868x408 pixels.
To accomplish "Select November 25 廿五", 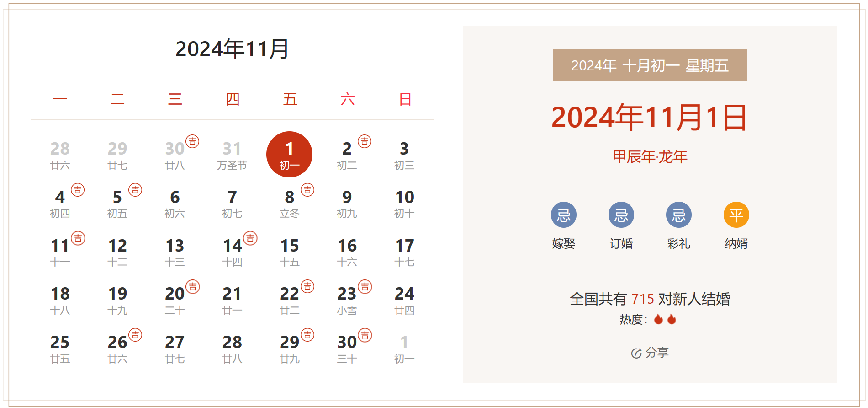I will [x=60, y=349].
